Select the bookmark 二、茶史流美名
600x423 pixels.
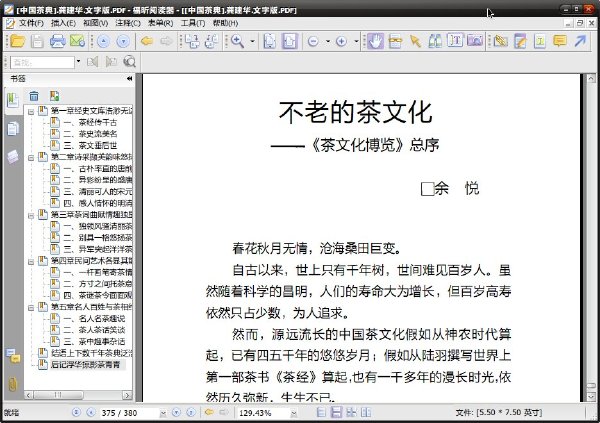90,134
